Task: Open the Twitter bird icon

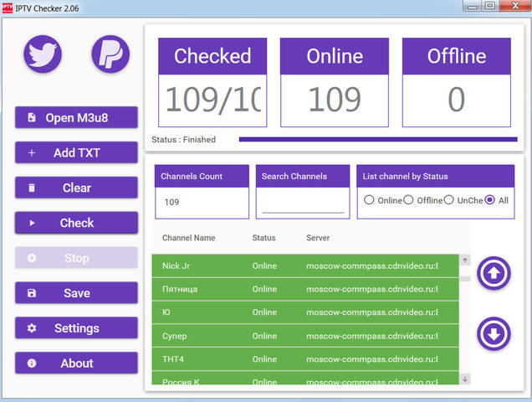Action: (41, 54)
